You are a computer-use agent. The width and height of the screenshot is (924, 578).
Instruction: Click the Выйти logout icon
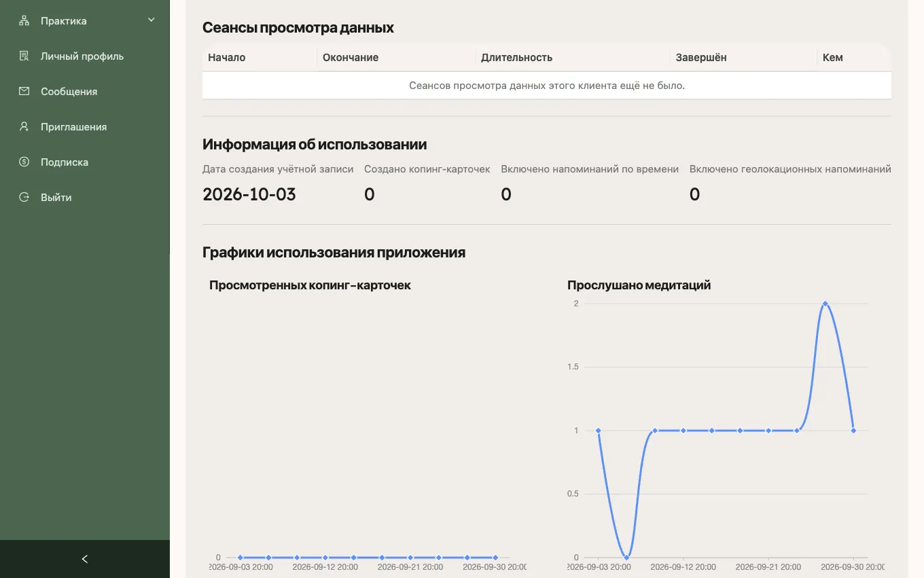click(24, 197)
